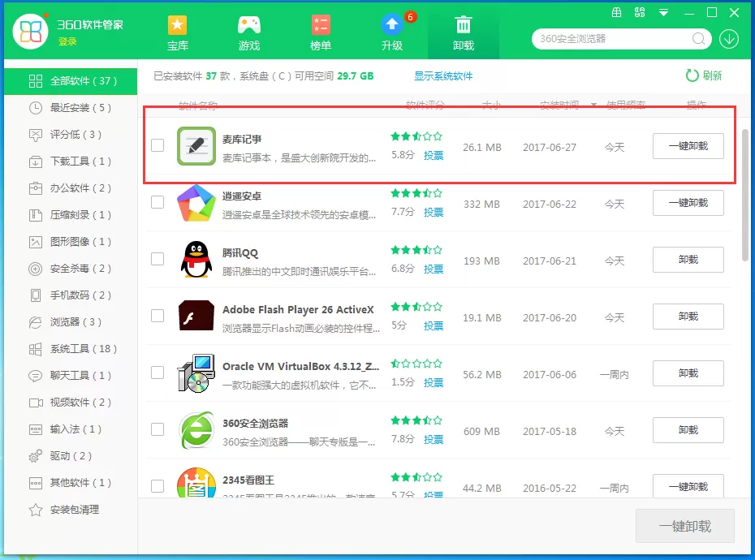Screen dimensions: 755x560
Task: Open the download manager arrow icon
Action: tap(729, 38)
